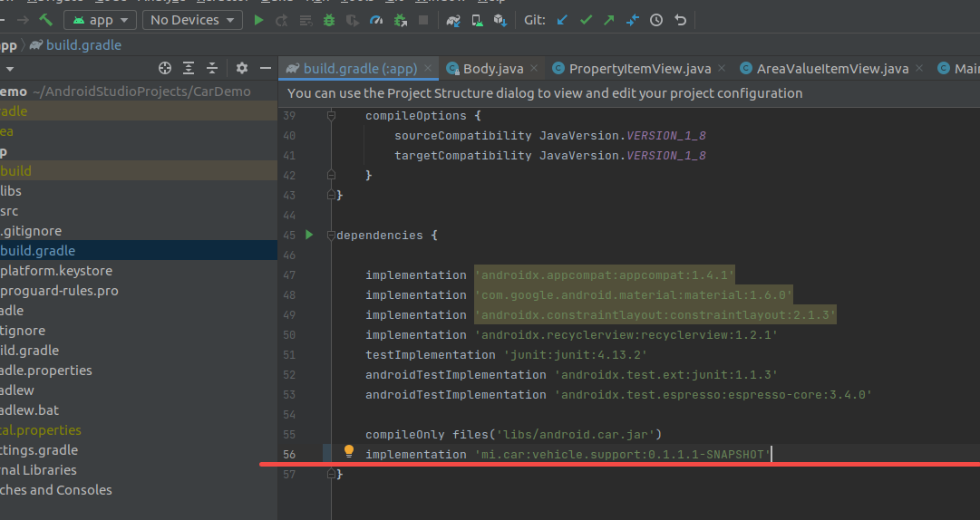Collapse compileOptions block fold marker
Viewport: 980px width, 520px height.
click(331, 115)
